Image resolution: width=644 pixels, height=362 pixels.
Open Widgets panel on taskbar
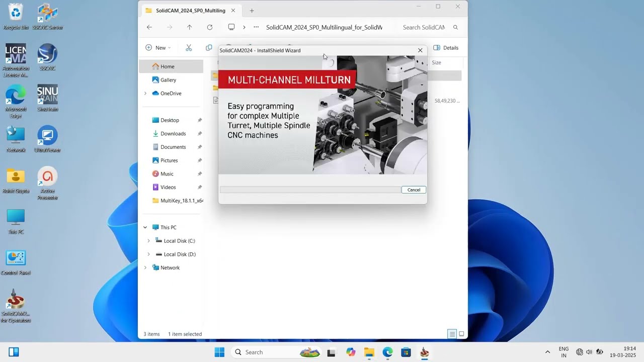14,352
